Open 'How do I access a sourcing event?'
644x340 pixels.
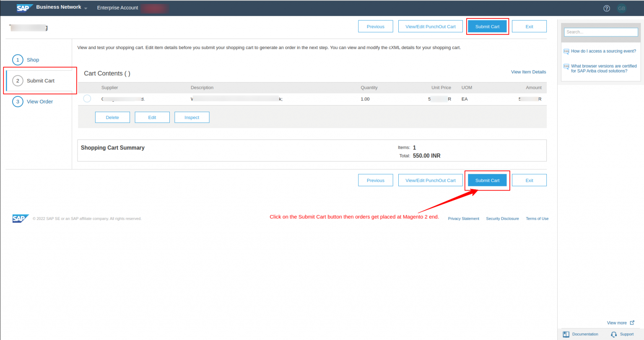click(x=603, y=51)
